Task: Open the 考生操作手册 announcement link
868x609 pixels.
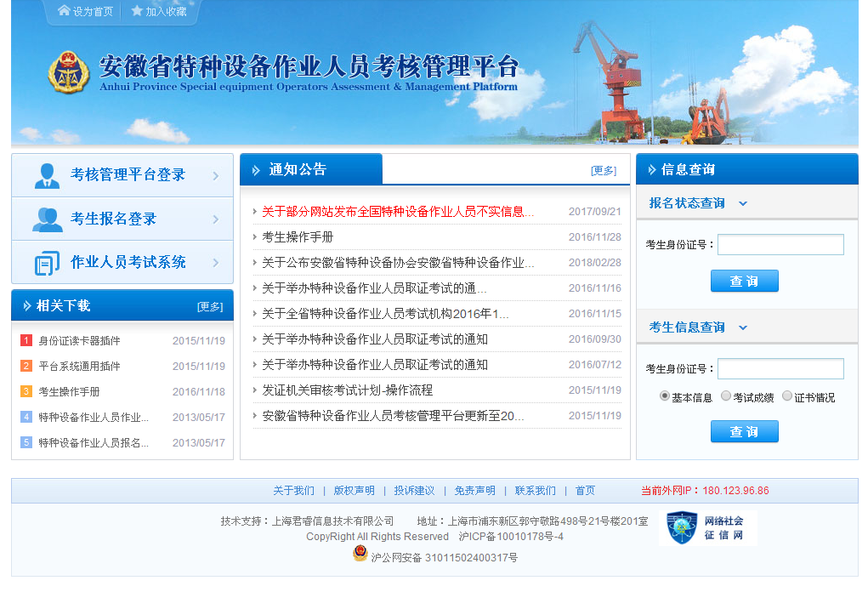Action: click(x=298, y=237)
